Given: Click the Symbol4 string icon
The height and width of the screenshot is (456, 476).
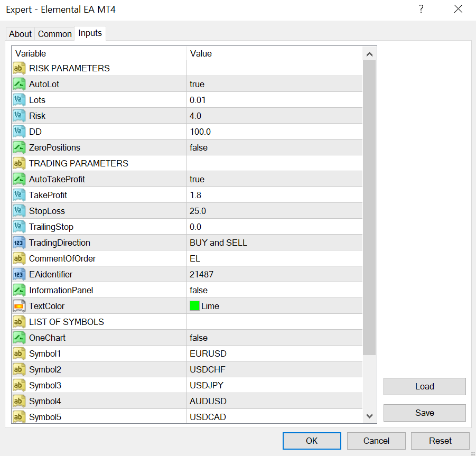Looking at the screenshot, I should [19, 401].
